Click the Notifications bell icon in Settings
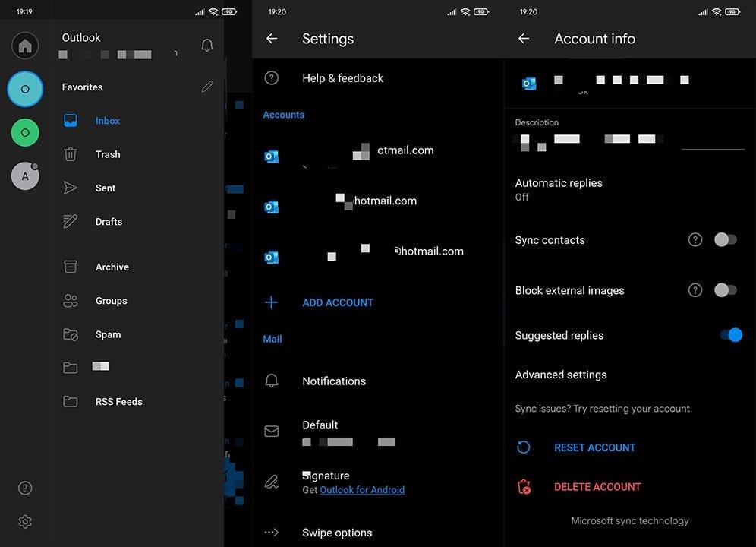This screenshot has width=756, height=547. coord(272,381)
